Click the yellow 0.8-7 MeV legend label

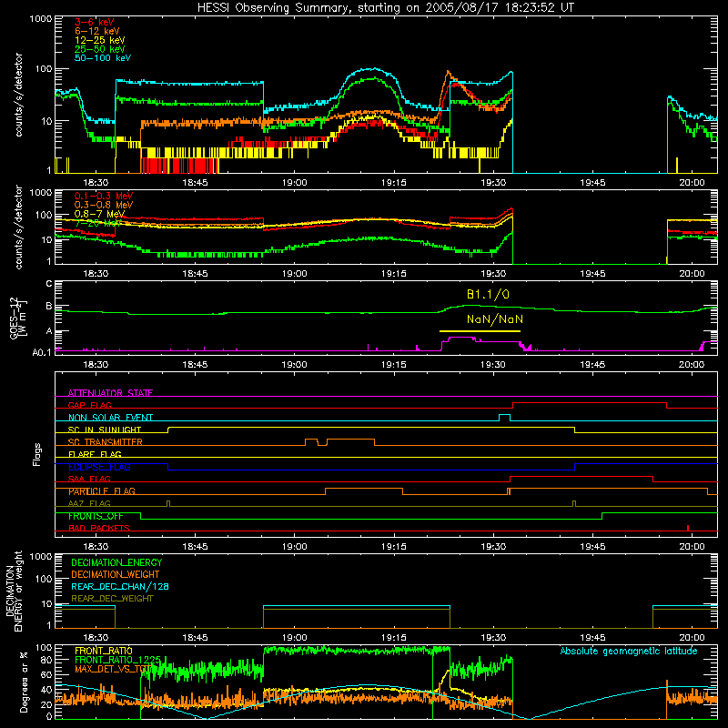(x=99, y=214)
